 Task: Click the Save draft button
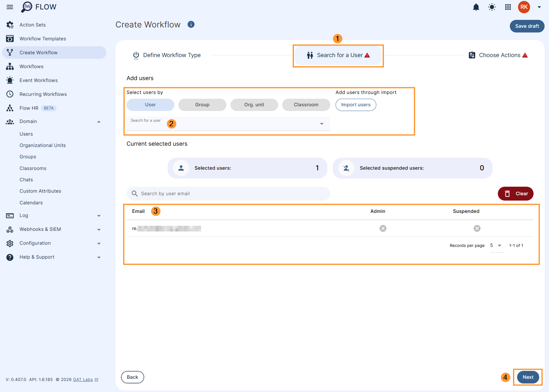point(527,26)
